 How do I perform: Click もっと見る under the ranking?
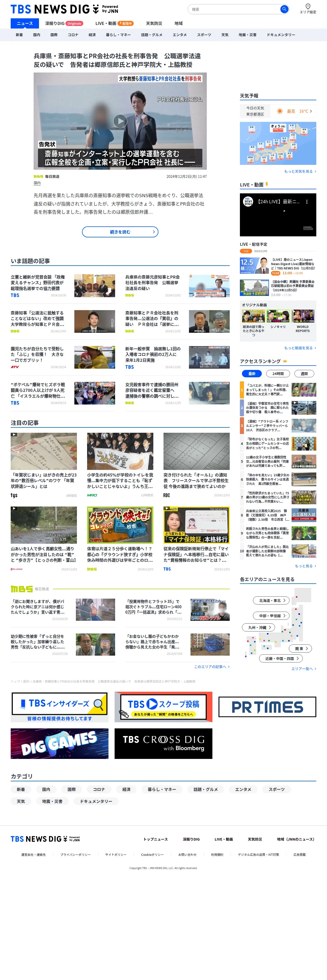pyautogui.click(x=305, y=566)
